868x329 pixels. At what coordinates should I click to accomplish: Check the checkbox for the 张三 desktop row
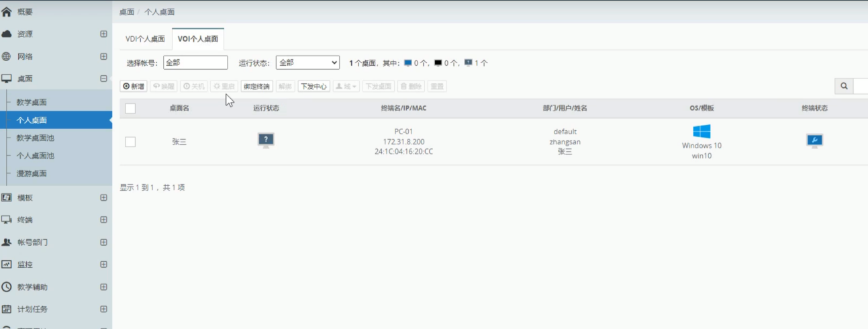click(130, 142)
